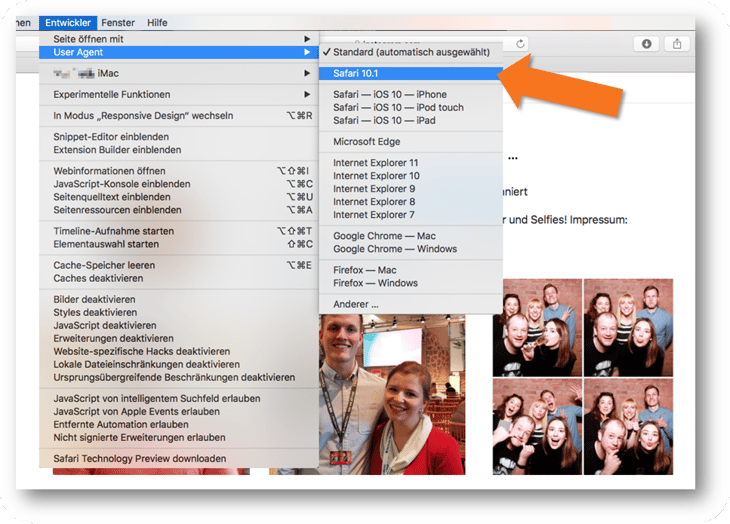Choose Safari iOS 10 iPhone user agent

click(411, 94)
